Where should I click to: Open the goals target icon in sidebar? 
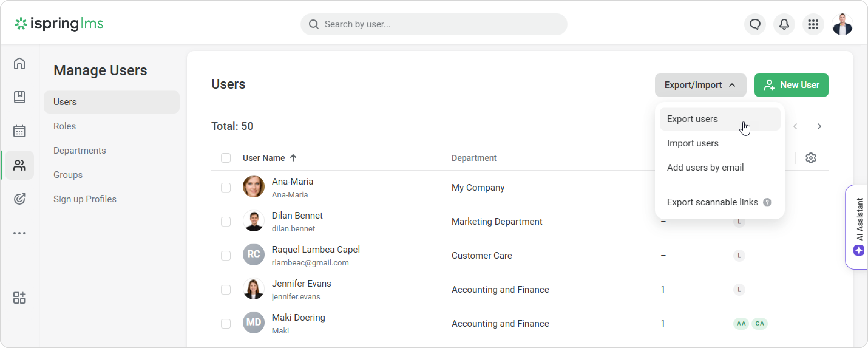[x=19, y=199]
